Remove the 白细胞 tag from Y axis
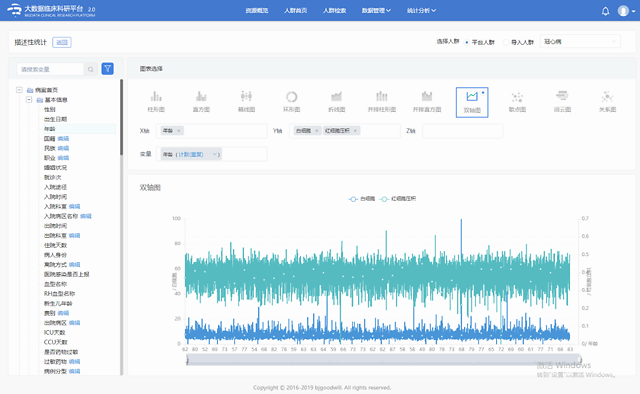 coord(316,131)
